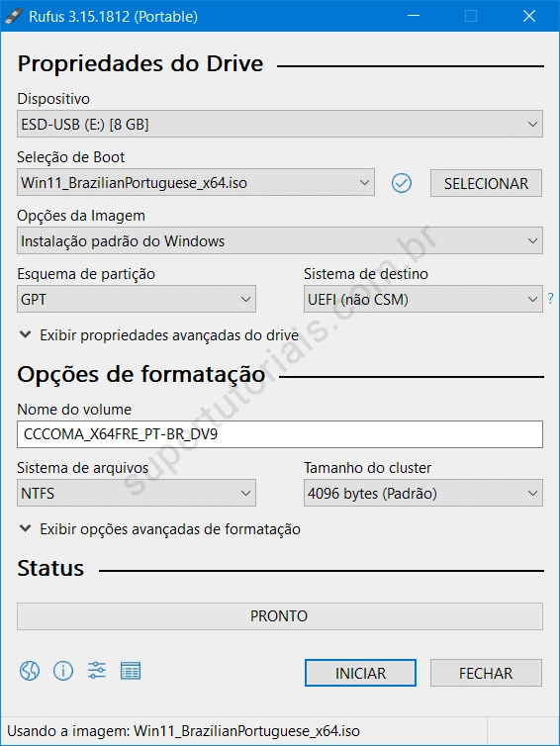
Task: Click the question mark help icon
Action: click(x=550, y=299)
